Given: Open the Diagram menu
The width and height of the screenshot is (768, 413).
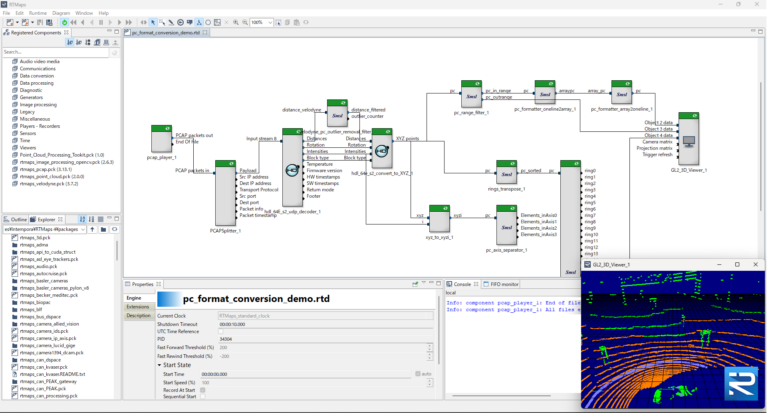Looking at the screenshot, I should click(x=61, y=13).
